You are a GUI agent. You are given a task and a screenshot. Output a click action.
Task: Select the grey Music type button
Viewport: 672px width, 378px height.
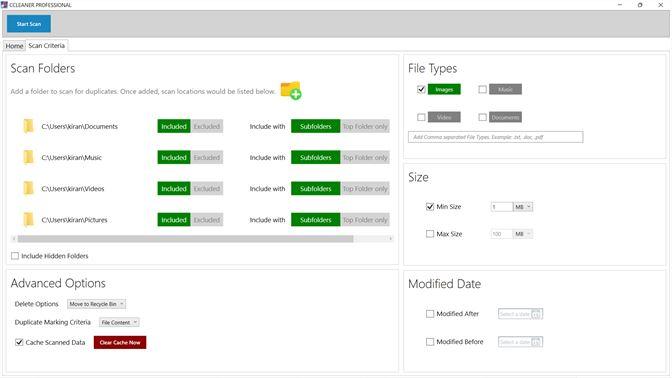[506, 89]
